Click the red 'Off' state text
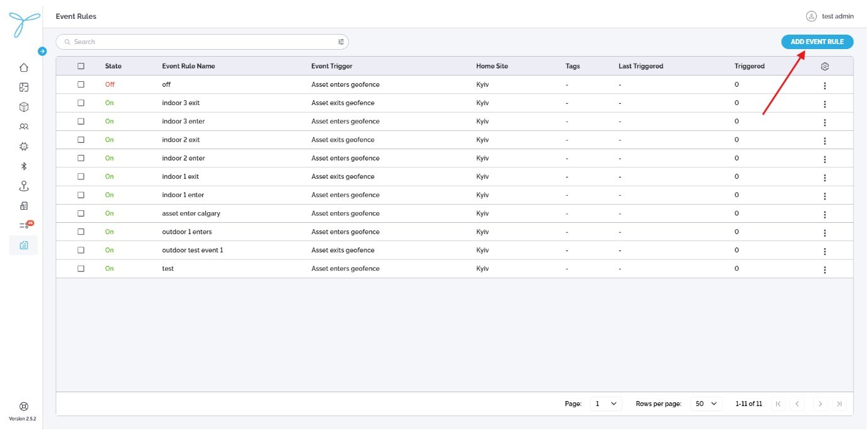The image size is (868, 430). (x=110, y=84)
